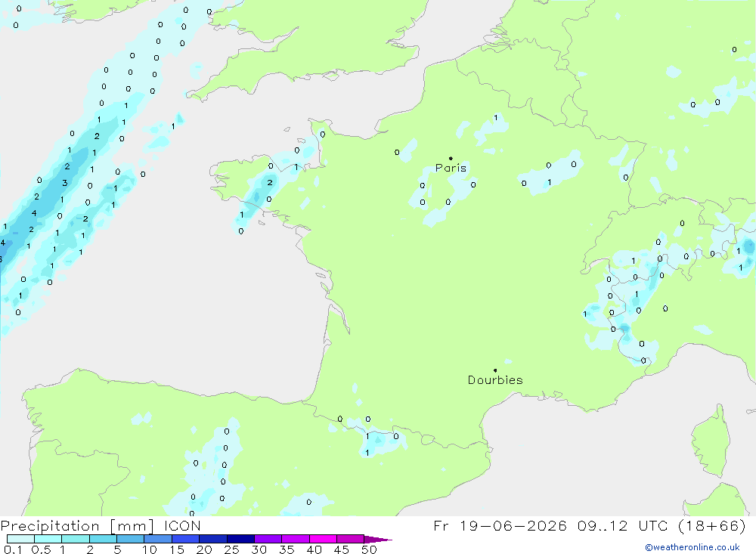
Task: Click the Paris city label
Action: click(x=451, y=168)
